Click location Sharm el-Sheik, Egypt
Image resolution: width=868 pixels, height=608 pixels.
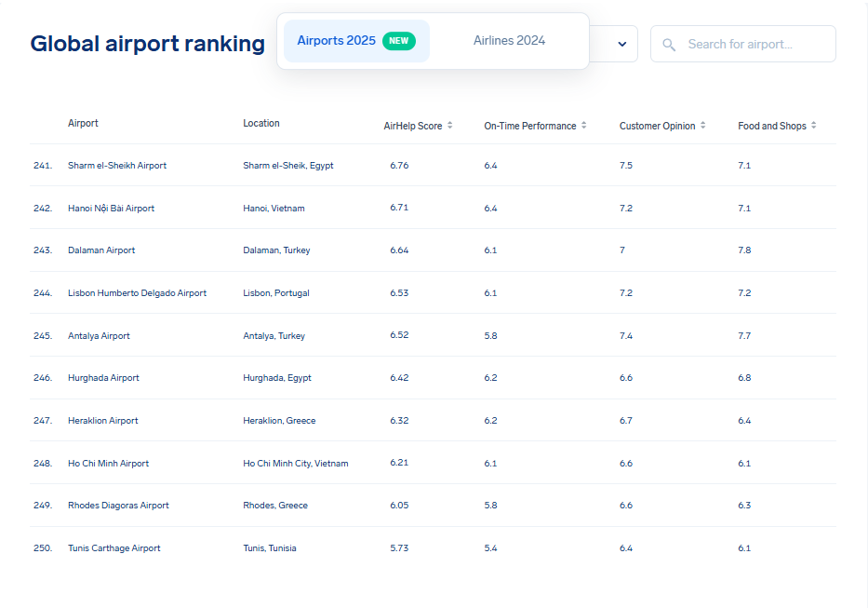point(287,165)
